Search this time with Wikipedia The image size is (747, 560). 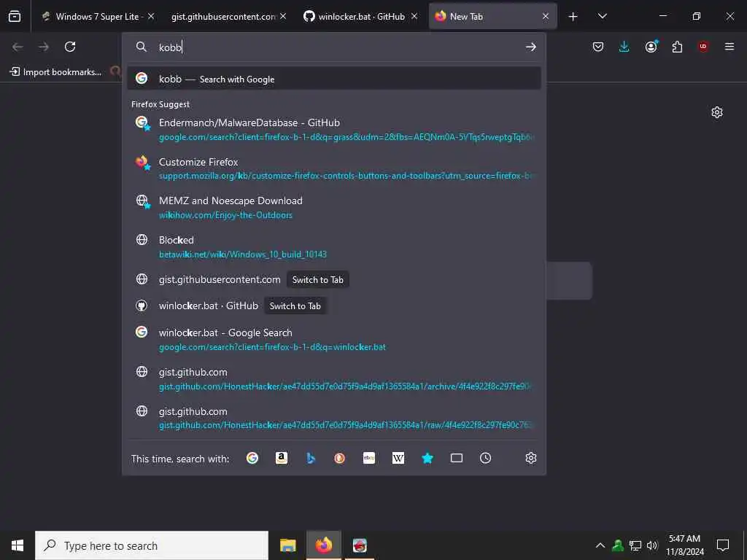click(398, 458)
